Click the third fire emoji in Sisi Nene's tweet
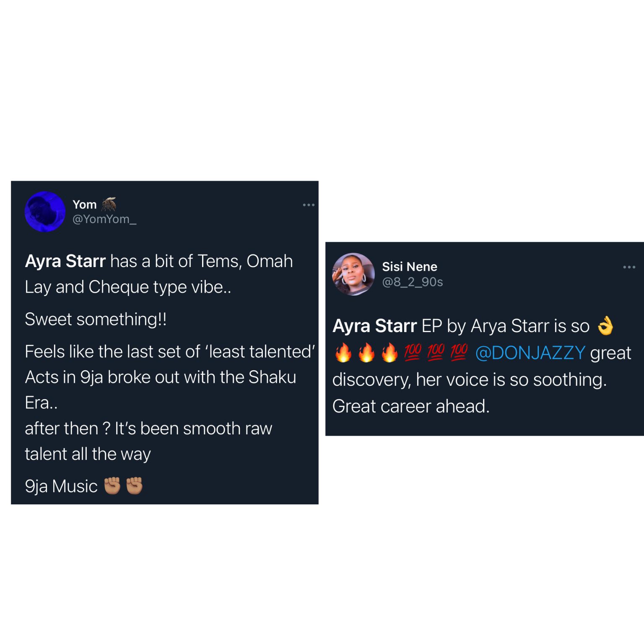This screenshot has width=644, height=644. 390,353
